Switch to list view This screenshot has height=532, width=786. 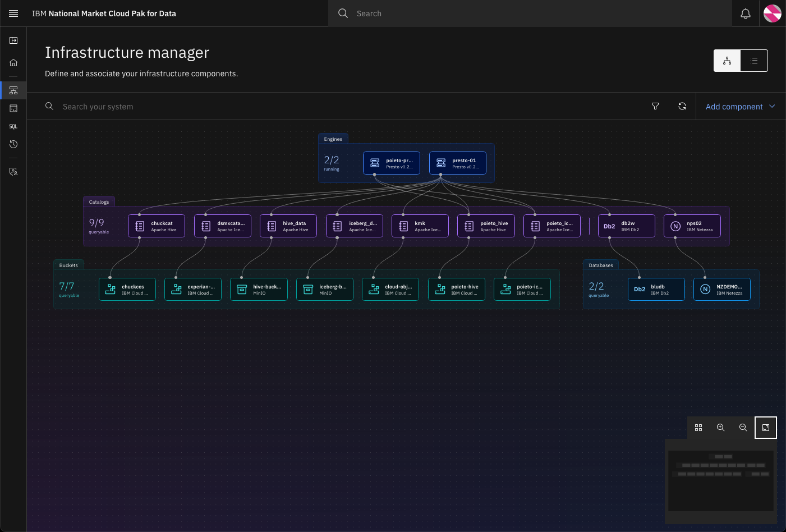[754, 61]
